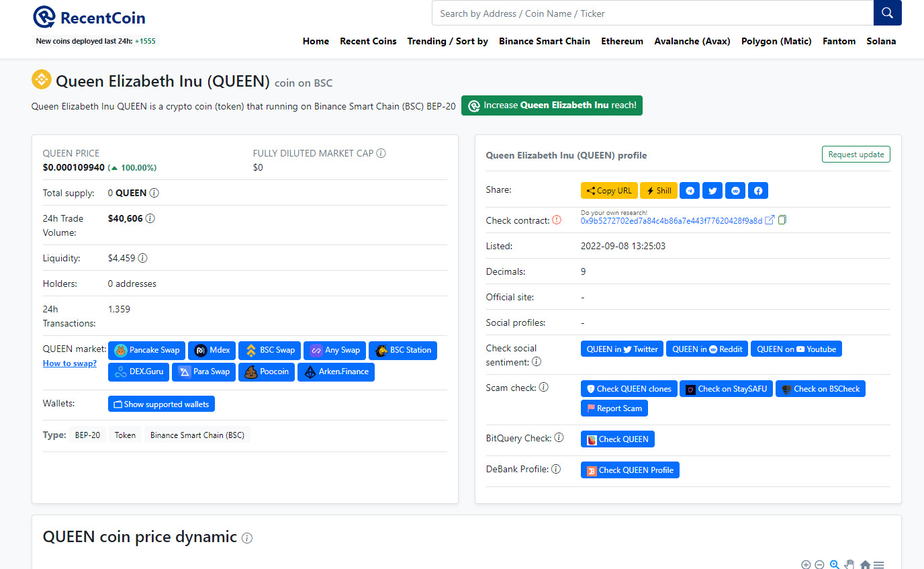This screenshot has height=569, width=924.
Task: Open the Mdex market button
Action: 212,350
